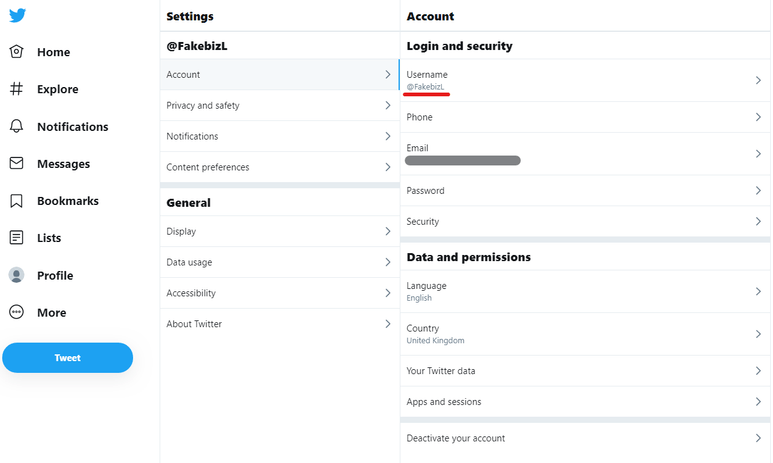Viewport: 773px width, 463px height.
Task: Open Messages via the envelope icon
Action: pyautogui.click(x=16, y=163)
